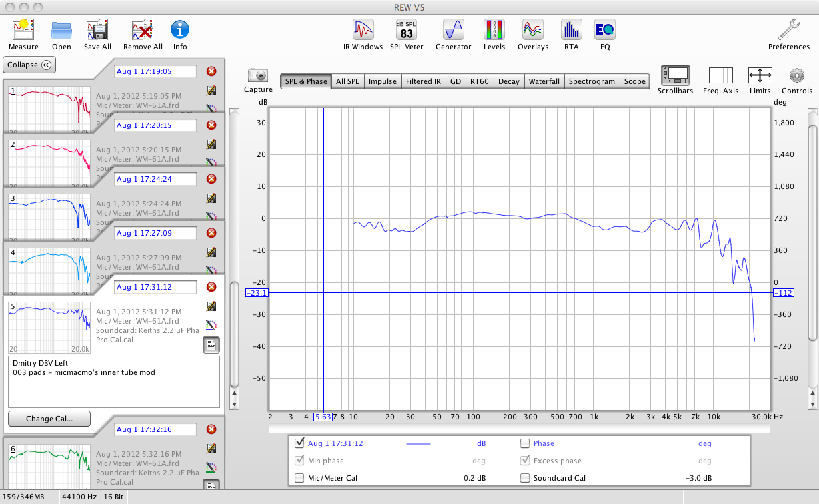The width and height of the screenshot is (819, 504).
Task: Open the Overlays window
Action: pyautogui.click(x=533, y=30)
